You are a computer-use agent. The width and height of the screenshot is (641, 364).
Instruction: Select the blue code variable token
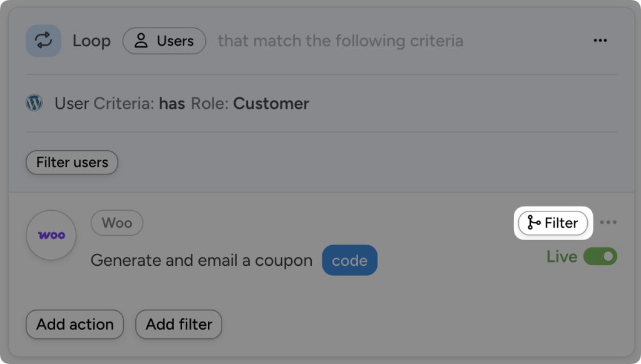click(x=349, y=260)
